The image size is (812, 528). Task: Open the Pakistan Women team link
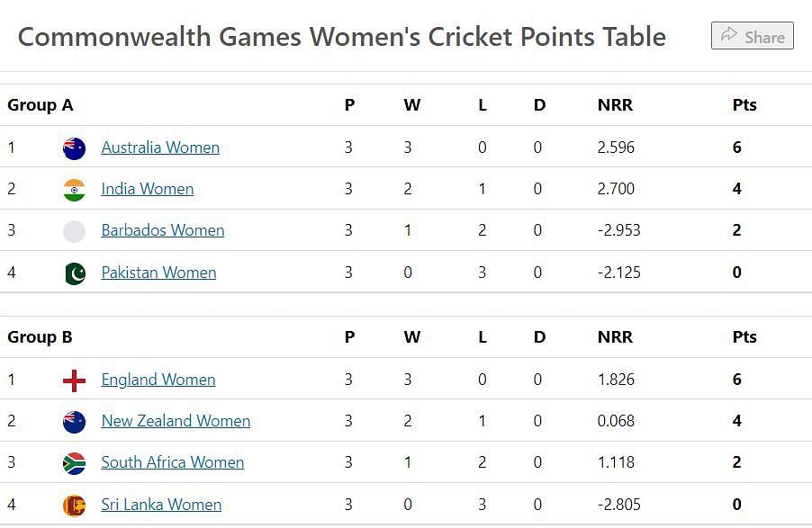point(158,273)
